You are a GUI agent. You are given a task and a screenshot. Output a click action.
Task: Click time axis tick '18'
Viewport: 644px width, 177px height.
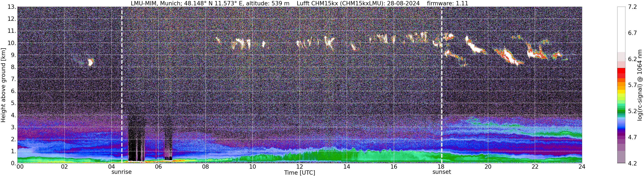441,167
